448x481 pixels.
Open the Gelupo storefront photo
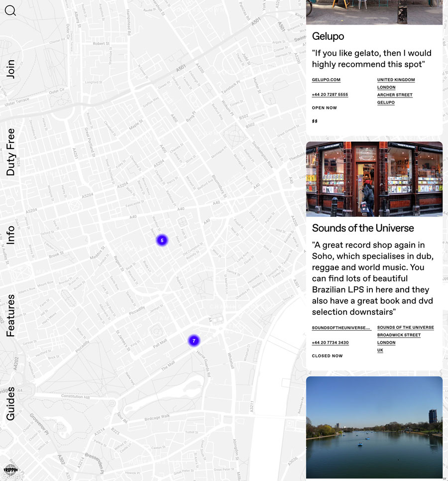pos(374,12)
